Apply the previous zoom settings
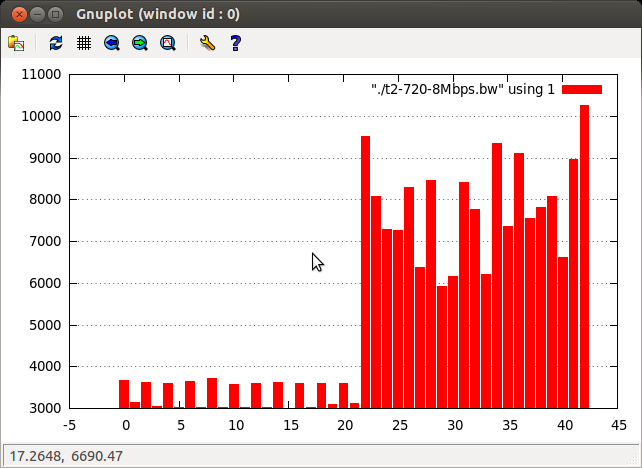Viewport: 642px width, 468px height. tap(112, 43)
